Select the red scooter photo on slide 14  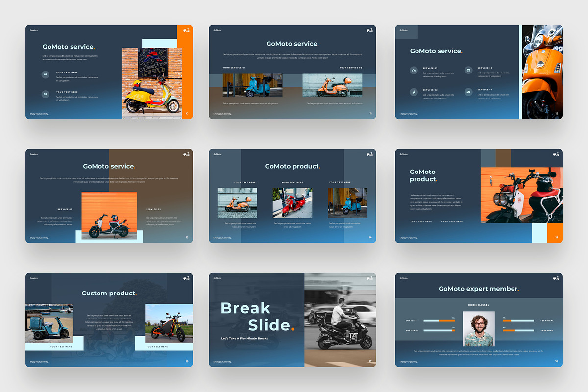[x=293, y=203]
